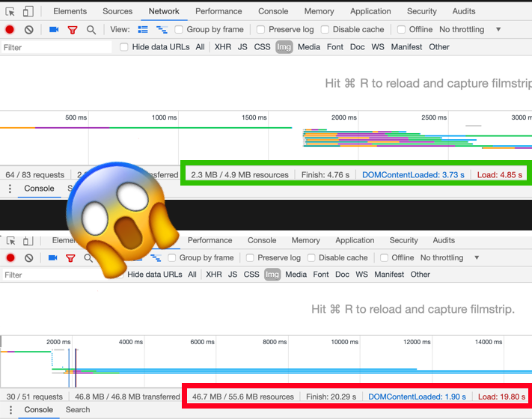The height and width of the screenshot is (419, 532).
Task: Click the 8000 ms mark on lower timeline
Action: tap(269, 342)
